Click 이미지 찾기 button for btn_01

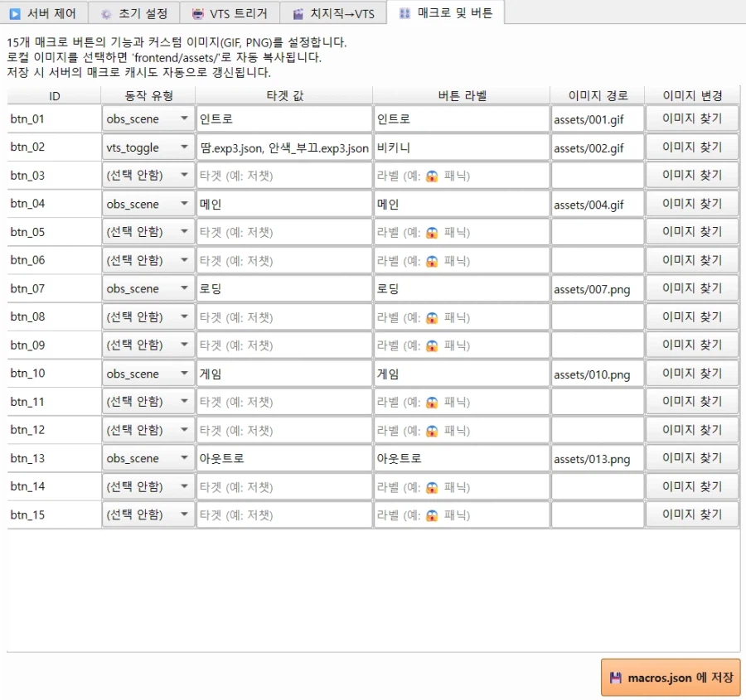click(x=691, y=118)
